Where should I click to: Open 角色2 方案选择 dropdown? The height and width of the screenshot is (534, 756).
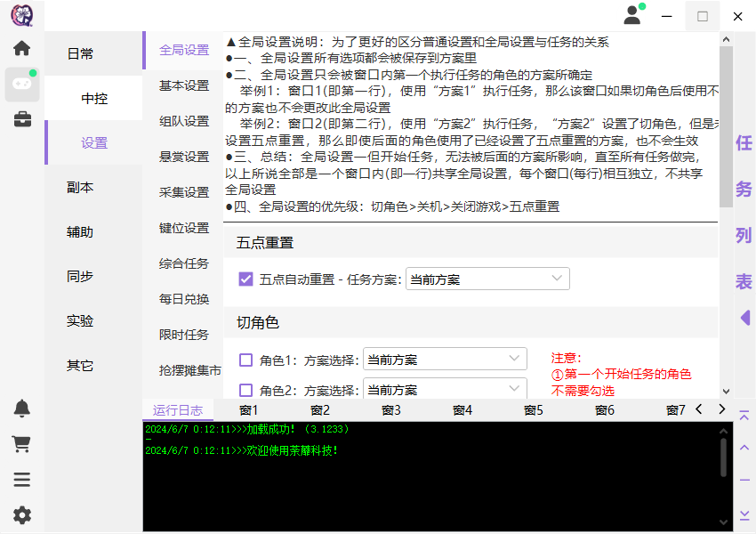click(x=445, y=388)
